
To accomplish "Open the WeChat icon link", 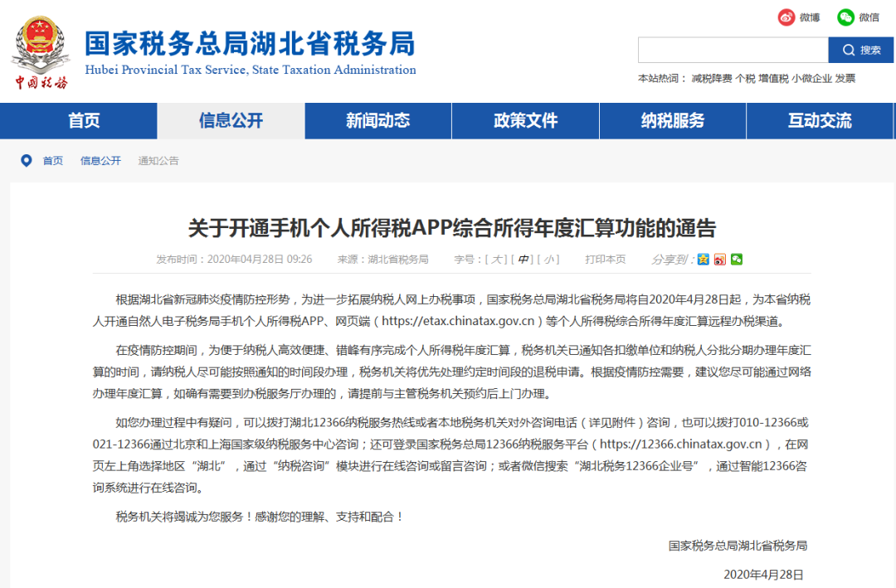I will (x=845, y=17).
